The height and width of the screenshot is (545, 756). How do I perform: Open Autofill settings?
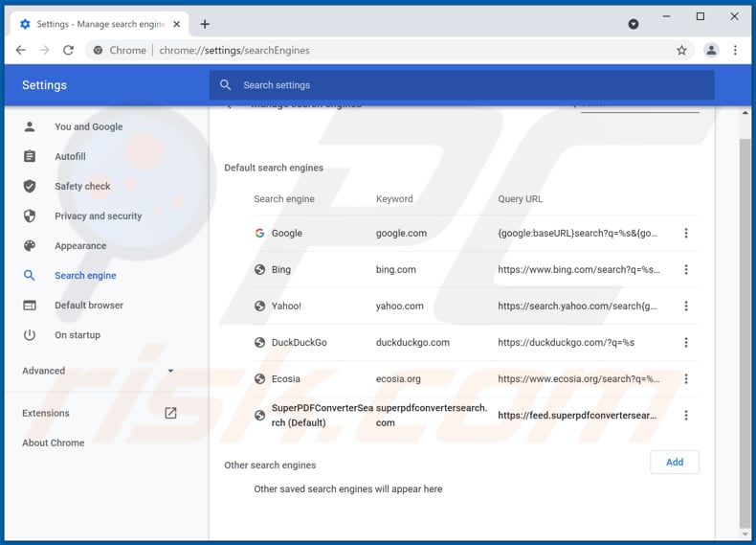point(71,156)
